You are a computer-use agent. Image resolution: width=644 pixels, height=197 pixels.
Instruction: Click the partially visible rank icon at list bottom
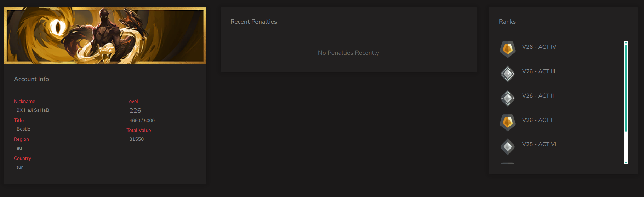coord(507,163)
